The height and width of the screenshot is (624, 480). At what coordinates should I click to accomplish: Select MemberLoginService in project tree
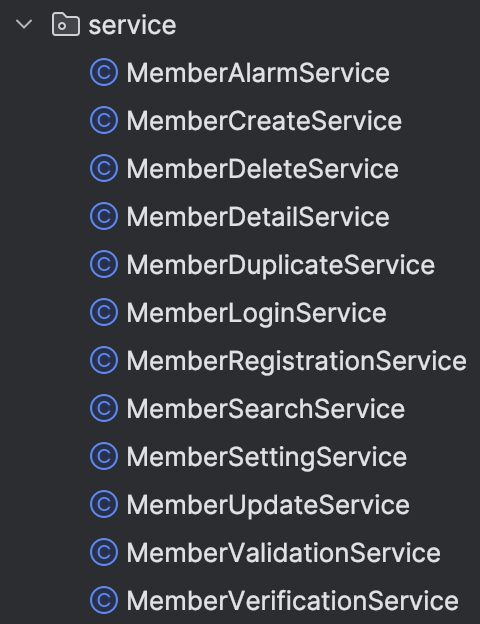[x=257, y=314]
